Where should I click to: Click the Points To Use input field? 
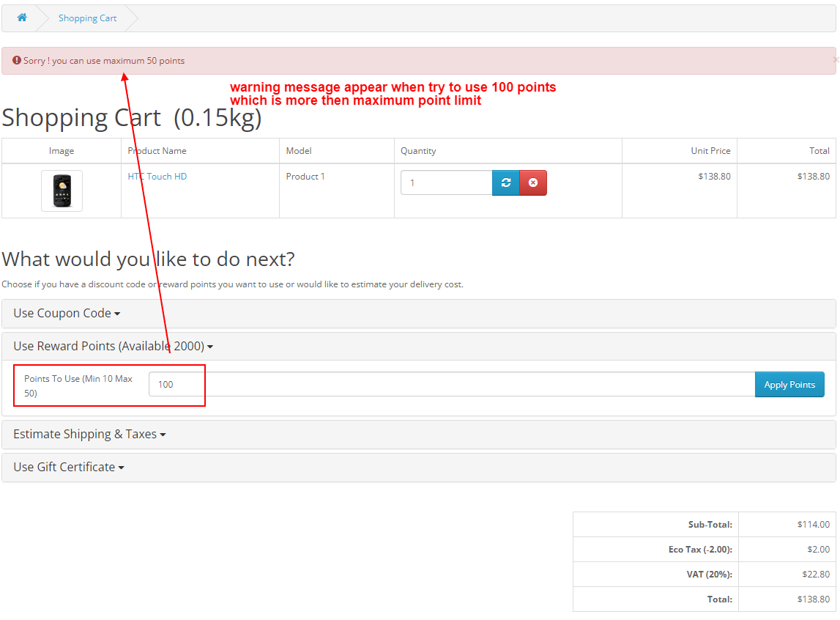point(451,384)
